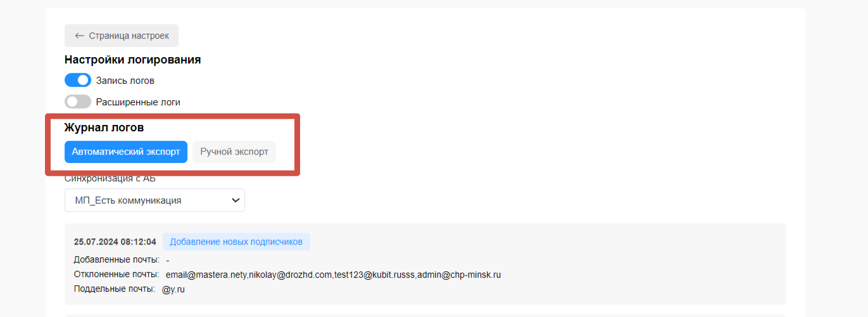This screenshot has width=868, height=317.
Task: Click the "Запись логов" label text
Action: pos(125,81)
